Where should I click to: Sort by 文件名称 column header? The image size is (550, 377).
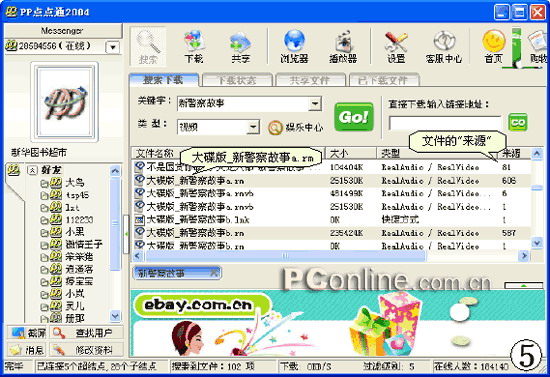point(229,154)
